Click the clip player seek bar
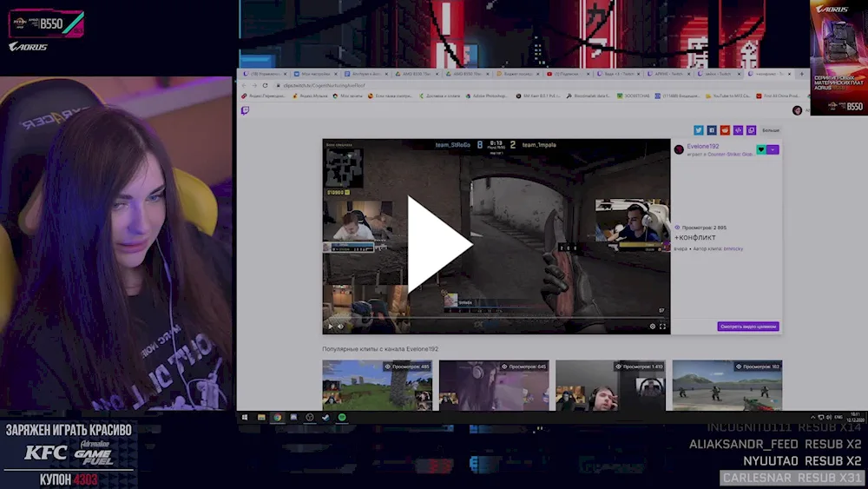The width and height of the screenshot is (868, 489). click(496, 319)
